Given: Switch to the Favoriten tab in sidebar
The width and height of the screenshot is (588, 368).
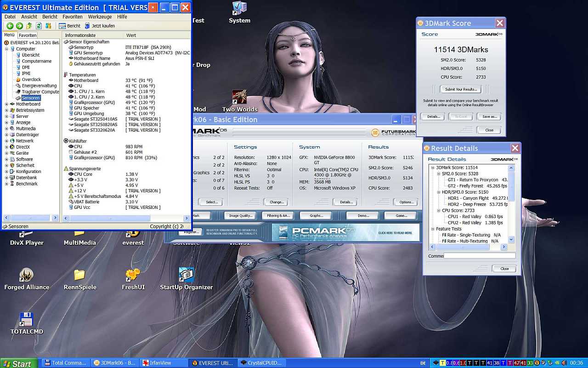Looking at the screenshot, I should [x=28, y=35].
